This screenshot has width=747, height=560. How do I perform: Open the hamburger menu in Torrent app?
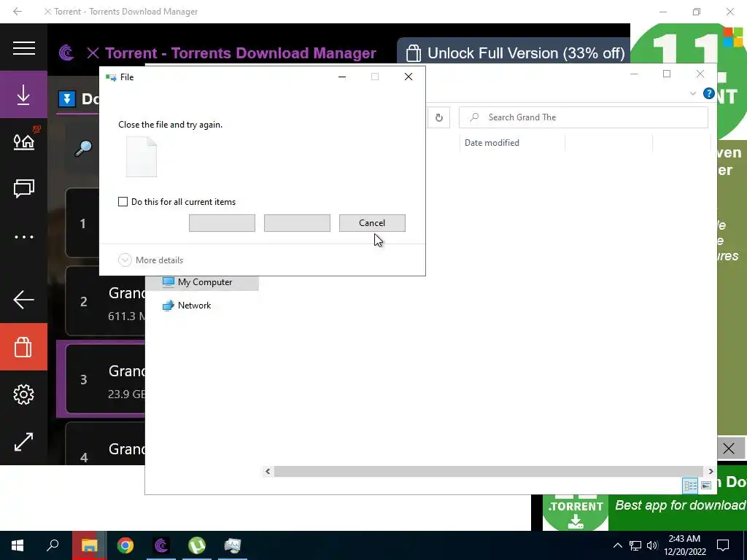point(24,48)
